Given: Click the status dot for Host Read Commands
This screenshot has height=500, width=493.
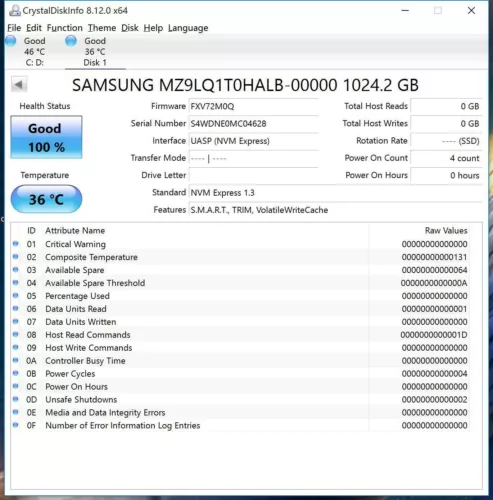Looking at the screenshot, I should coord(15,334).
